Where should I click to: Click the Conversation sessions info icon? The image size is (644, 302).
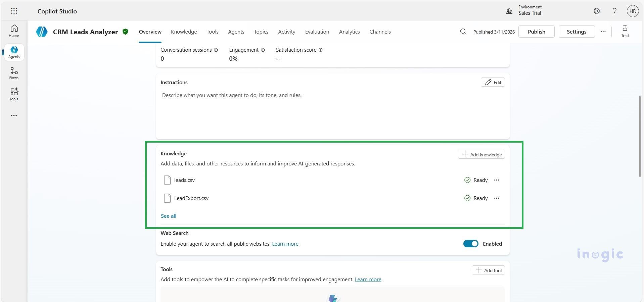pyautogui.click(x=216, y=50)
